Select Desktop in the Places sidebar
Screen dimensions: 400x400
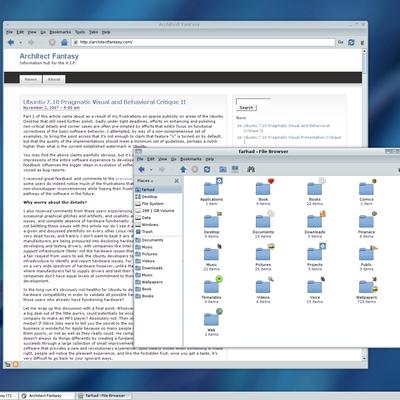[159, 197]
